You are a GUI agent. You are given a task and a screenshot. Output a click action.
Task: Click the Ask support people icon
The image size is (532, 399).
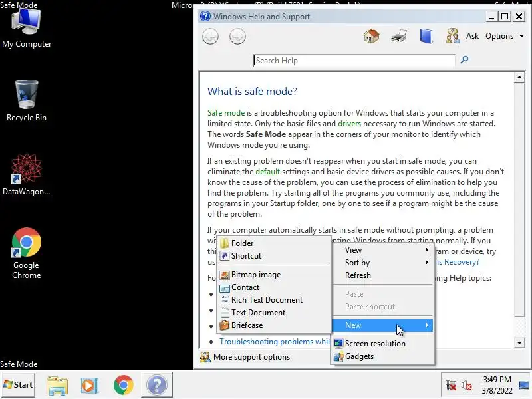pyautogui.click(x=453, y=36)
